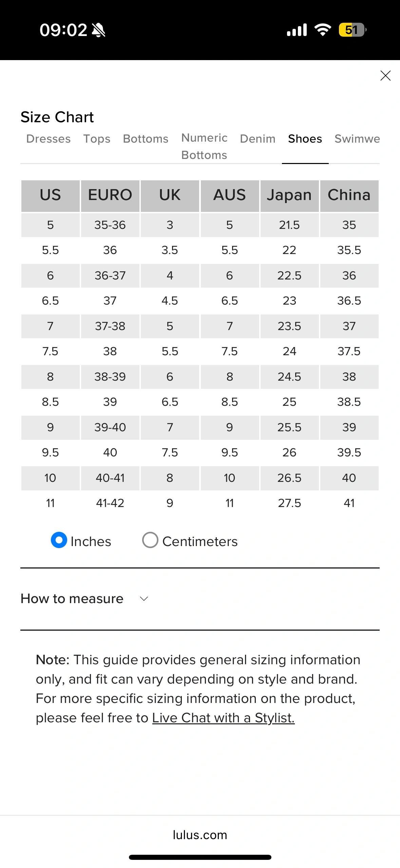This screenshot has height=868, width=400.
Task: Tap the muted bell icon in status bar
Action: click(x=99, y=30)
